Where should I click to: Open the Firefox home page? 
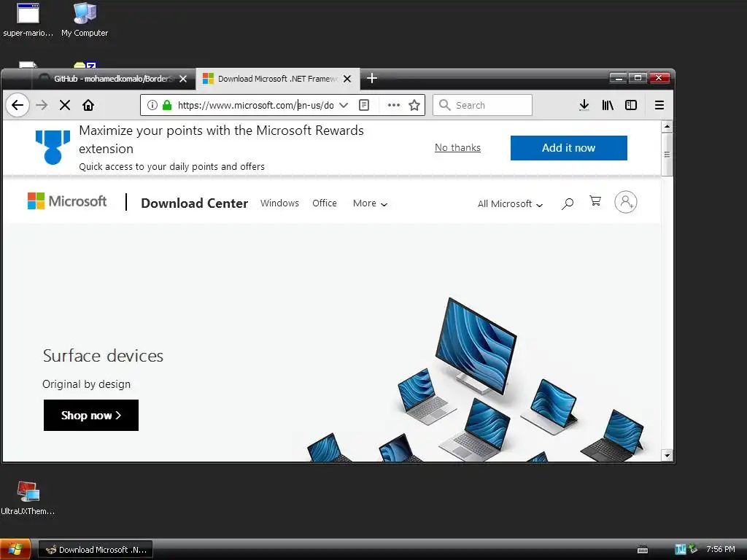[88, 105]
